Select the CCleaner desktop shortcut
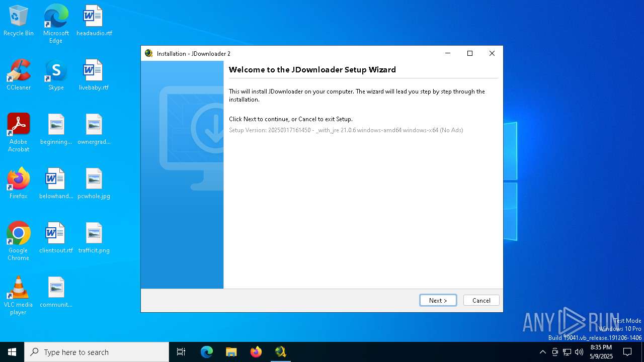This screenshot has height=362, width=644. (19, 75)
